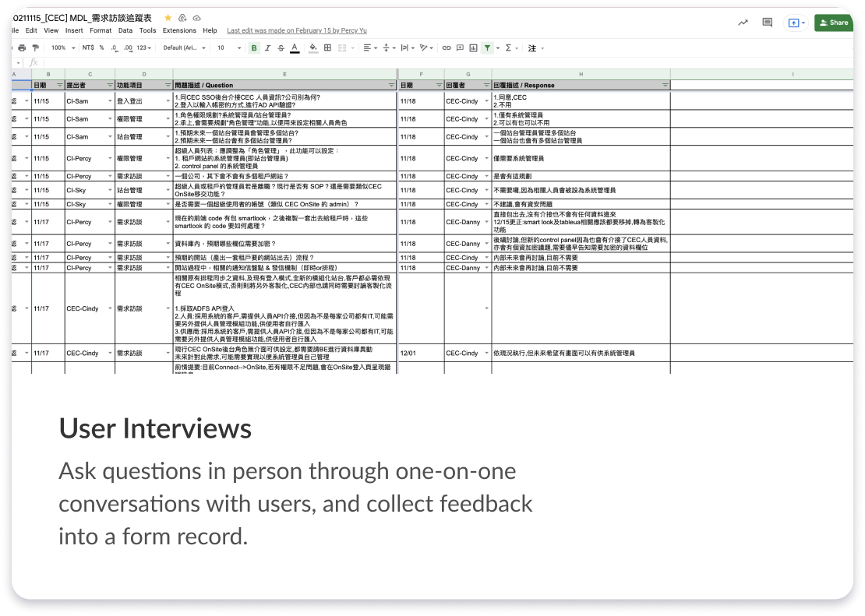
Task: Open the Tools menu
Action: (x=147, y=31)
